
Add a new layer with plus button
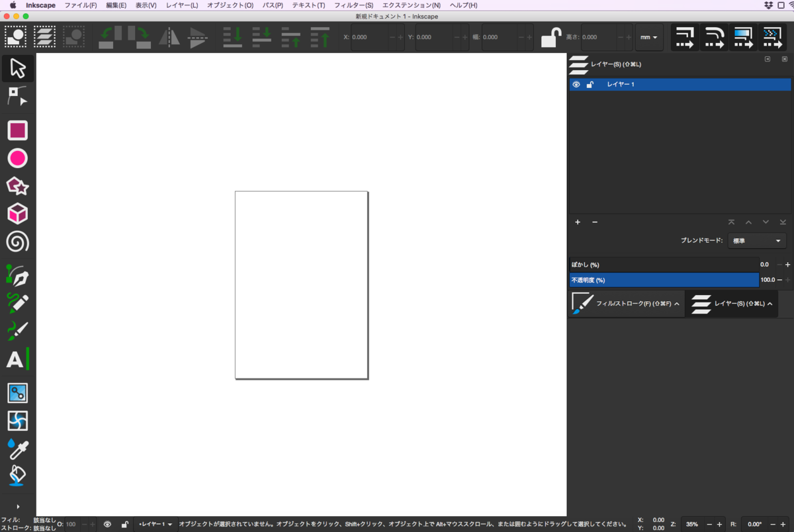578,222
